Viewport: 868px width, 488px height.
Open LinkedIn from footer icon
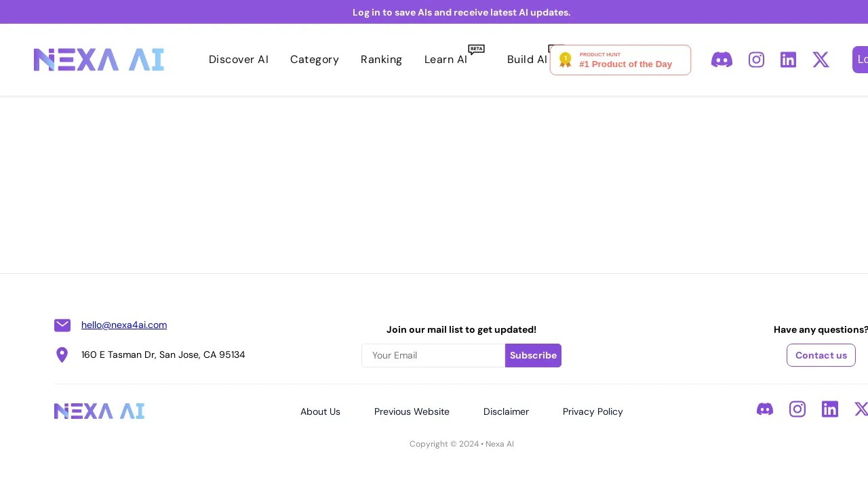pos(830,409)
